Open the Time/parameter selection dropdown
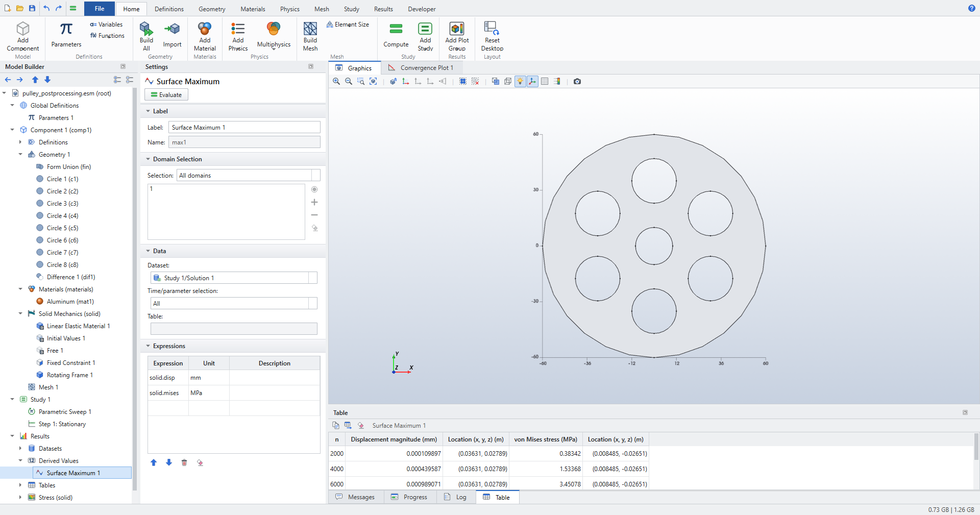The image size is (980, 515). coord(234,303)
